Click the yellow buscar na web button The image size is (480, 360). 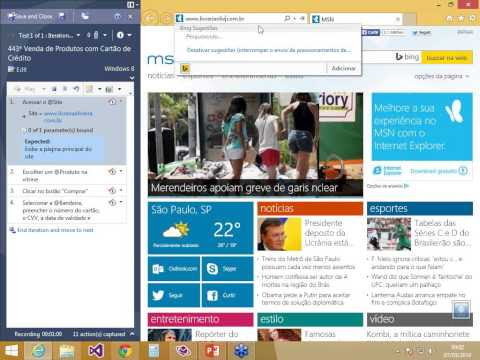(447, 58)
